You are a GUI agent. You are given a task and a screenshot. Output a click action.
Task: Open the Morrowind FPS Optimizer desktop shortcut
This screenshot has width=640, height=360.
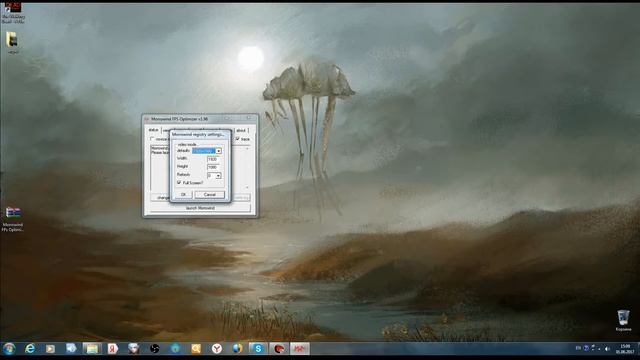13,219
